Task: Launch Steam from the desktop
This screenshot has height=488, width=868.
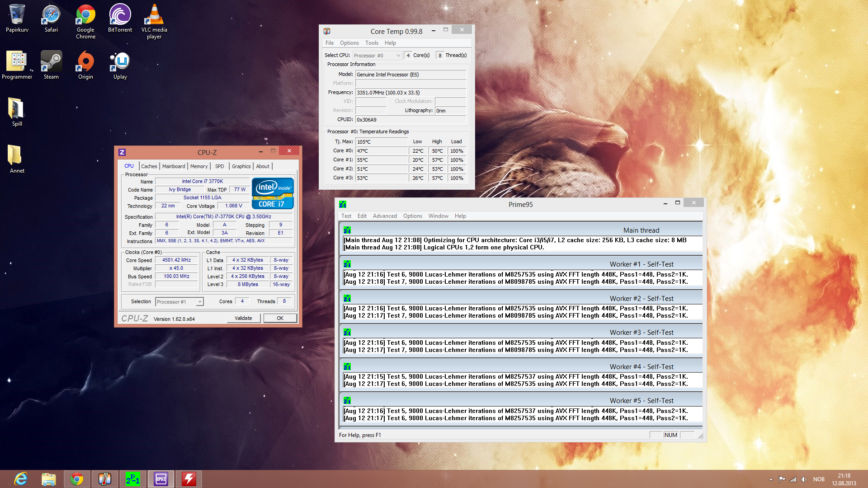Action: (x=51, y=66)
